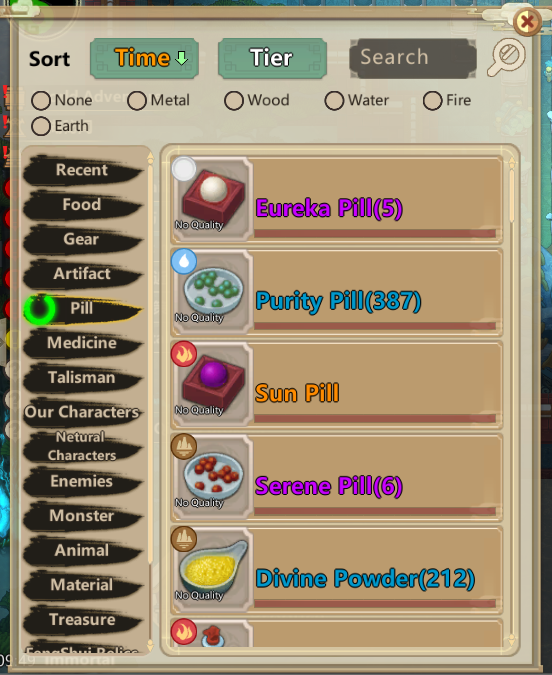The image size is (552, 675).
Task: Click item list scroll up arrow
Action: click(x=512, y=163)
